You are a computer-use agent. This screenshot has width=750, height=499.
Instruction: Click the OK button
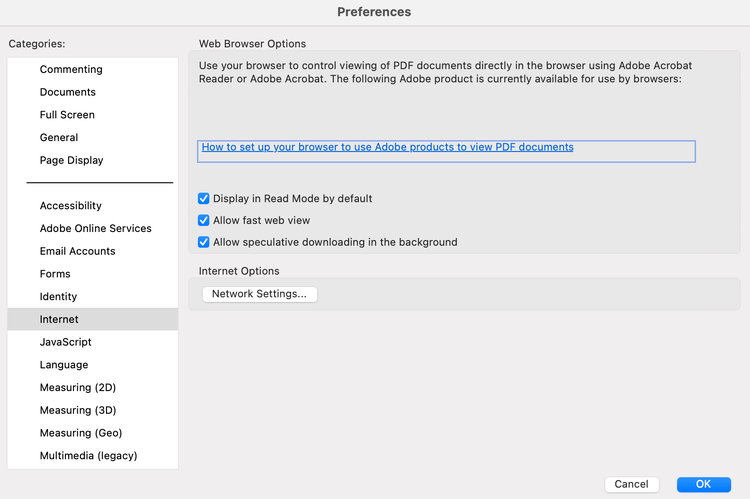point(703,484)
